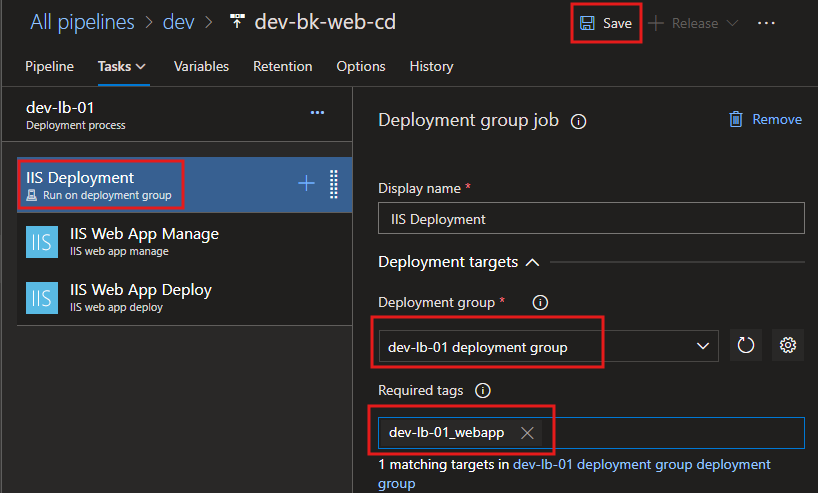Go to the All pipelines breadcrumb

(82, 22)
